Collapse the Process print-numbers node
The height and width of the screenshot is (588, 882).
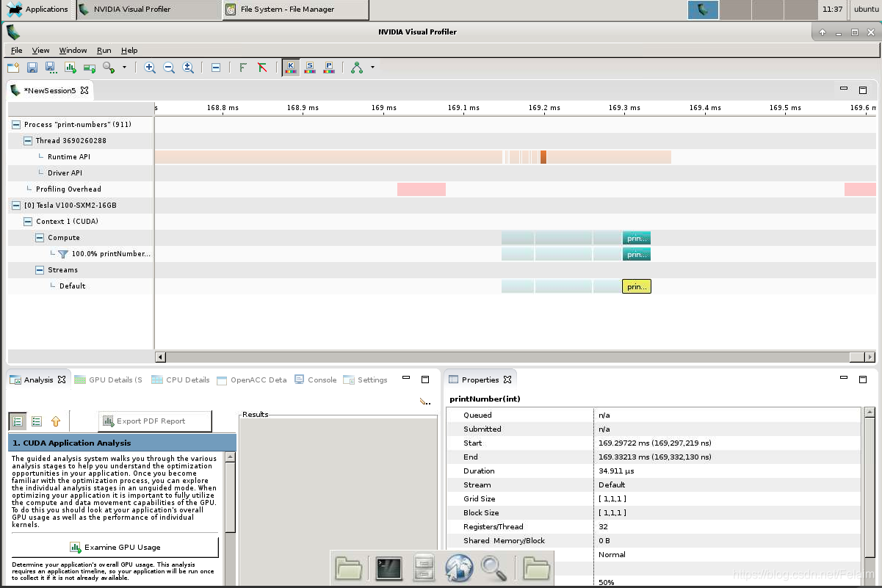(x=16, y=125)
